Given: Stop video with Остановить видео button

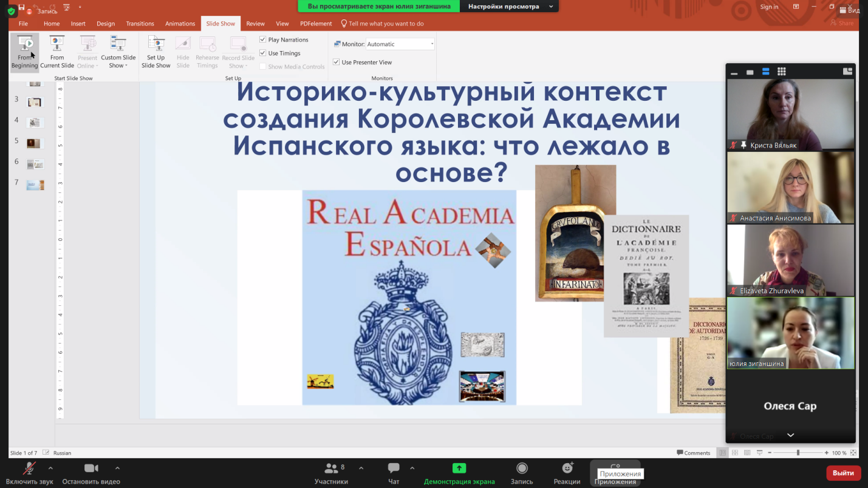Looking at the screenshot, I should (x=91, y=473).
